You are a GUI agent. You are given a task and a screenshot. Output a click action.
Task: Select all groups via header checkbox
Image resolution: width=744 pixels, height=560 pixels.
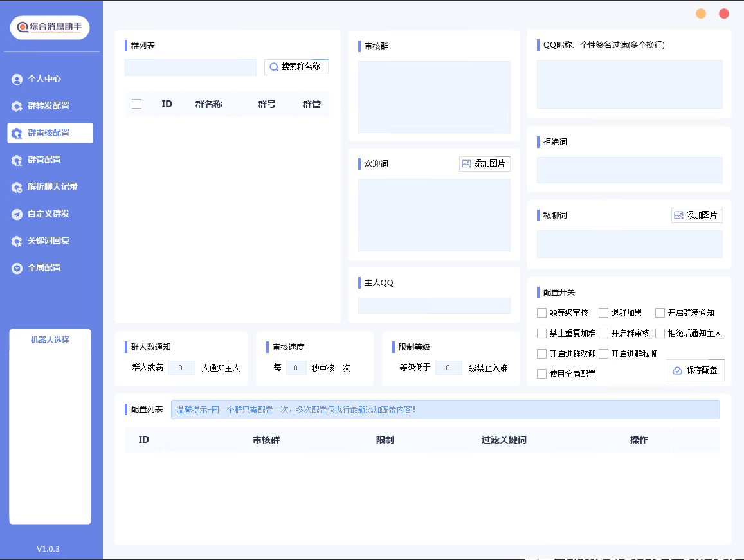[x=136, y=104]
